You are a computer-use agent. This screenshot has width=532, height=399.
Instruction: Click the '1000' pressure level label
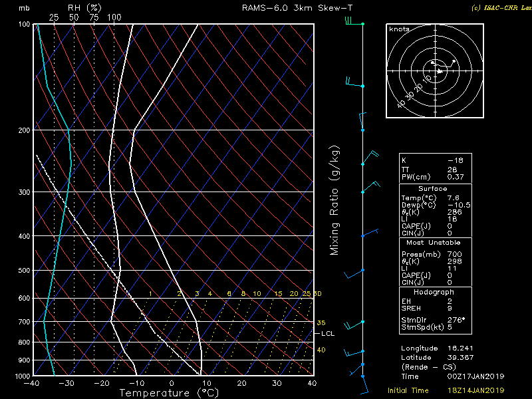tap(23, 376)
